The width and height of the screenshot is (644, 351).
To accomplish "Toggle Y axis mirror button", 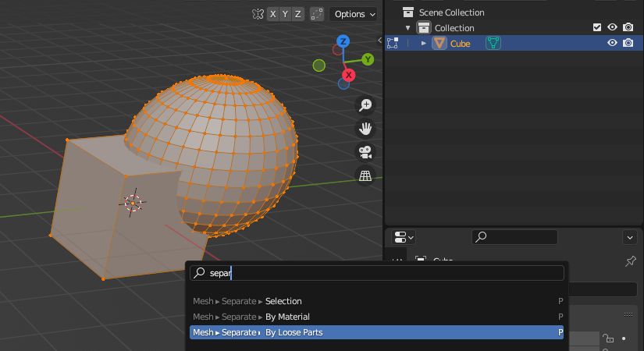I will click(x=285, y=14).
